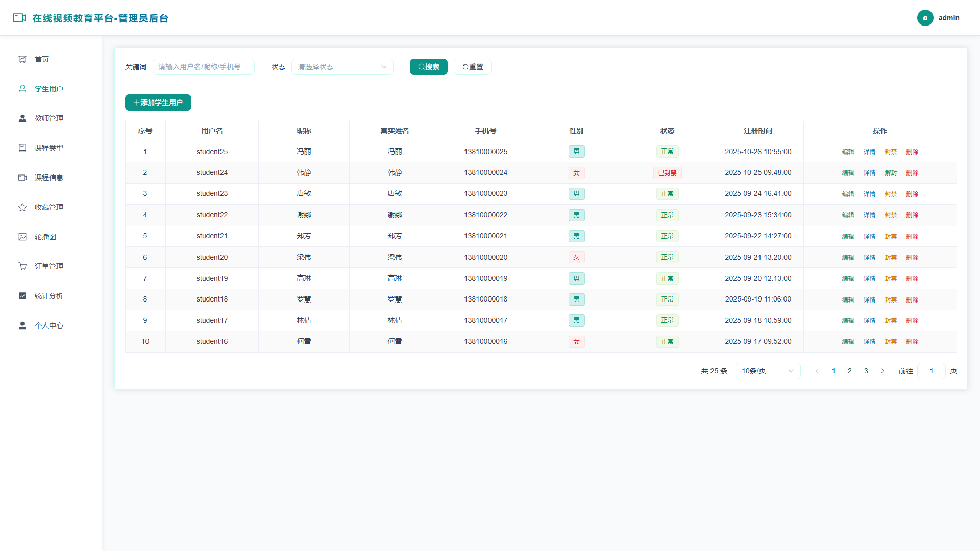980x551 pixels.
Task: Click the picture icon beside 轮播图
Action: point(22,237)
